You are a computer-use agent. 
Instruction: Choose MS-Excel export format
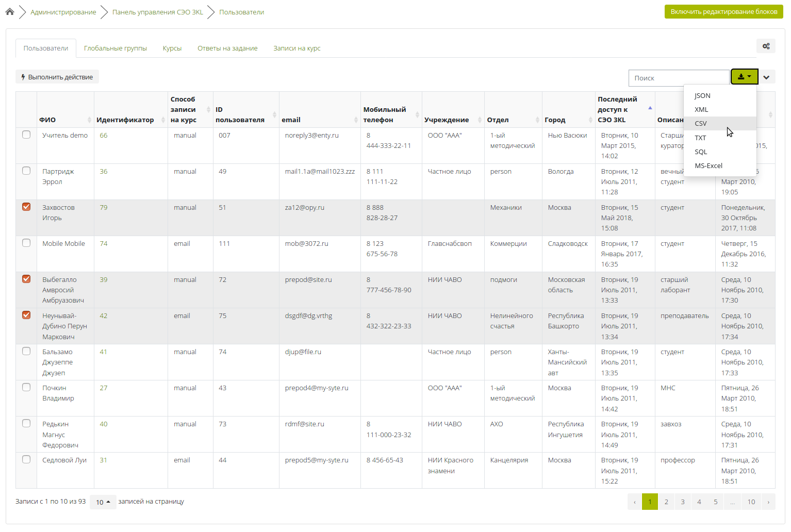[x=720, y=165]
